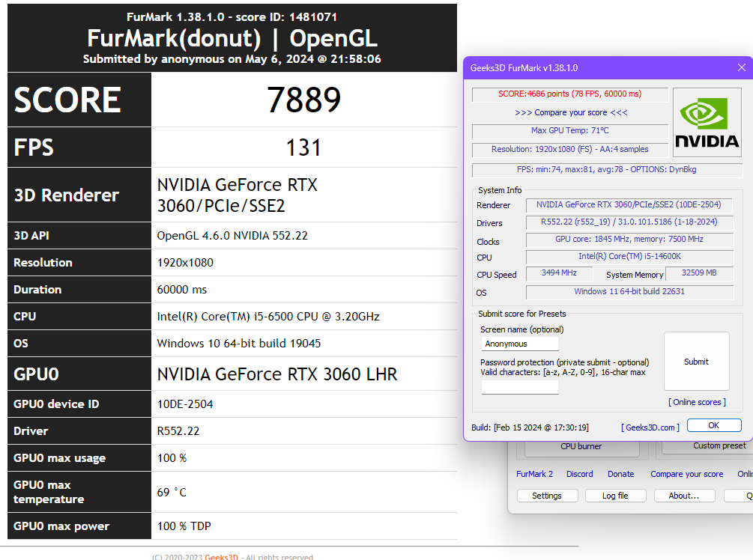Click the Max GPU Temp: 71°C field
The height and width of the screenshot is (560, 753).
coord(570,130)
